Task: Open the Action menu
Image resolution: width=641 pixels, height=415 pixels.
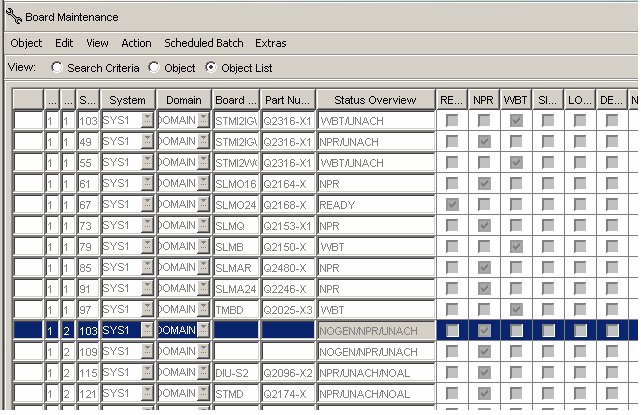Action: (x=136, y=43)
